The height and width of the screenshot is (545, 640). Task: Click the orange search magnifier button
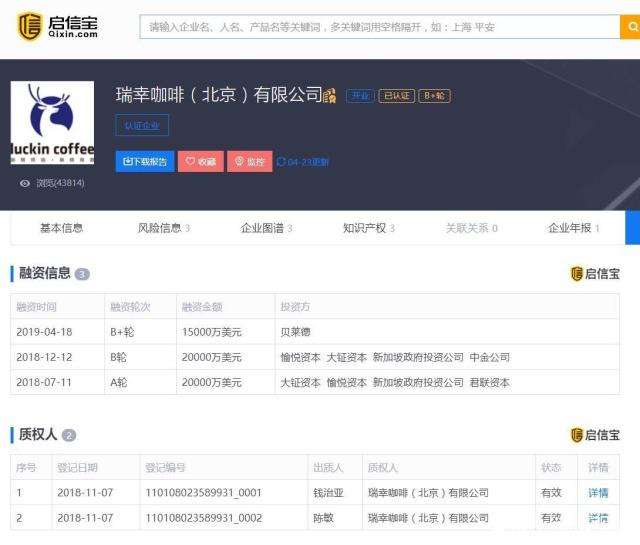(x=631, y=27)
